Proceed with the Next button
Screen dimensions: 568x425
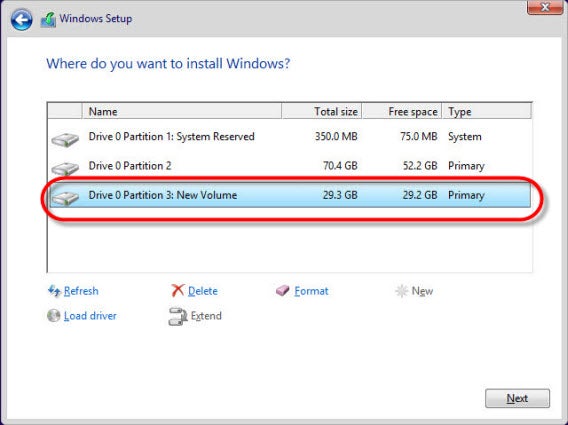pos(517,398)
